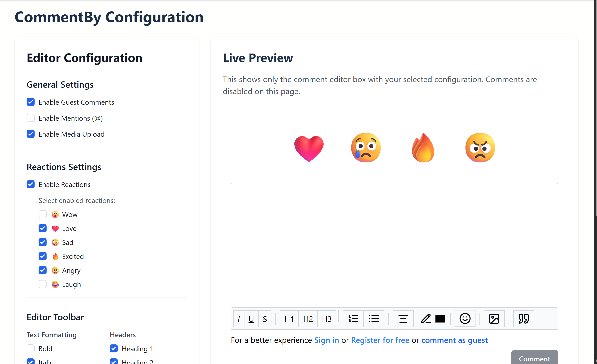This screenshot has width=597, height=364.
Task: Insert a bullet list
Action: tap(374, 319)
